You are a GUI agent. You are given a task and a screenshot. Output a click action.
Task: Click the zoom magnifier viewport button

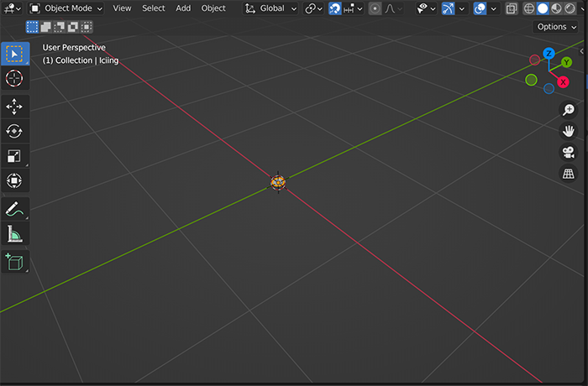click(568, 110)
